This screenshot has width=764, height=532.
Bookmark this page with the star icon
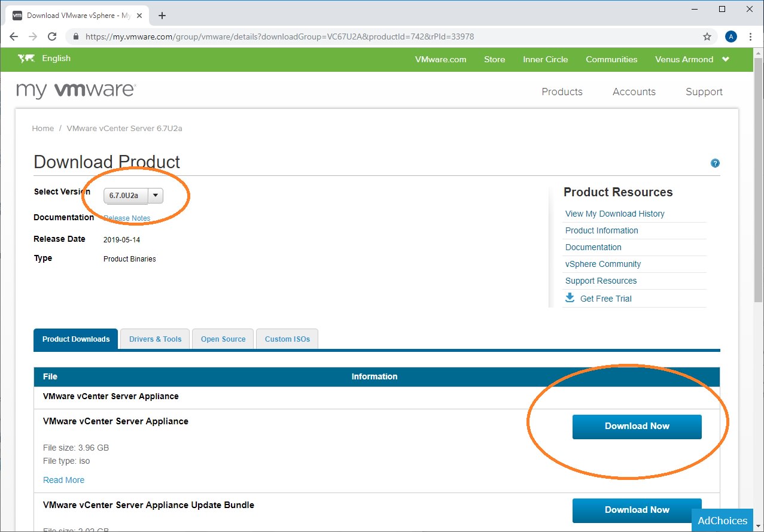(707, 37)
